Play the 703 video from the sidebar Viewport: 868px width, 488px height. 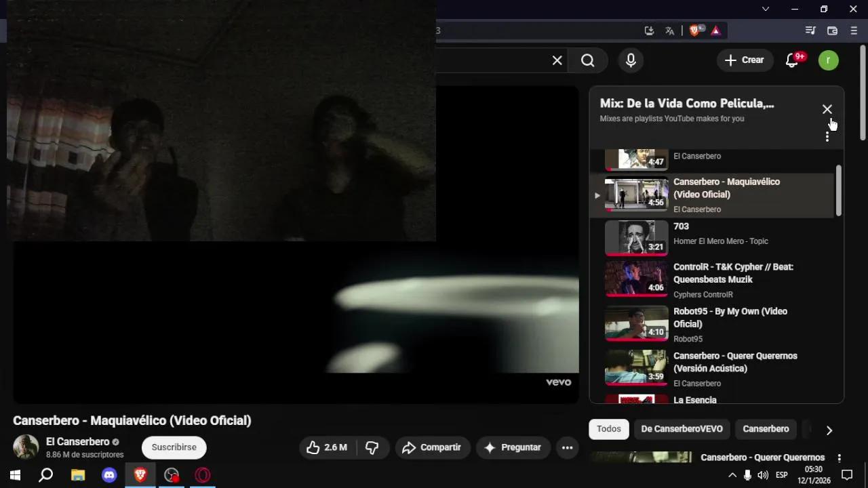(681, 226)
